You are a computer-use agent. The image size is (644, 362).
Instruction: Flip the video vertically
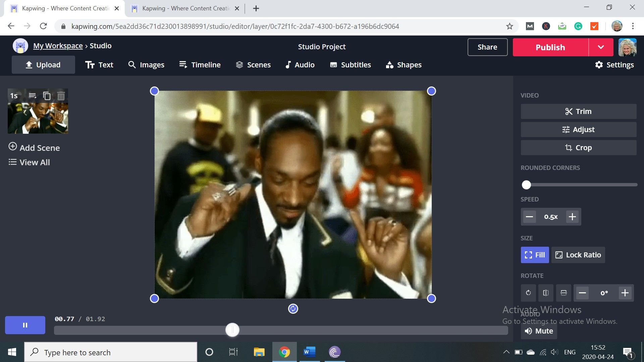[x=563, y=293]
